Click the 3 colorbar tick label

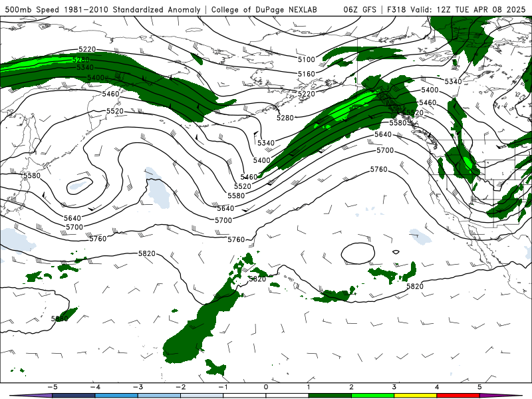tap(394, 387)
